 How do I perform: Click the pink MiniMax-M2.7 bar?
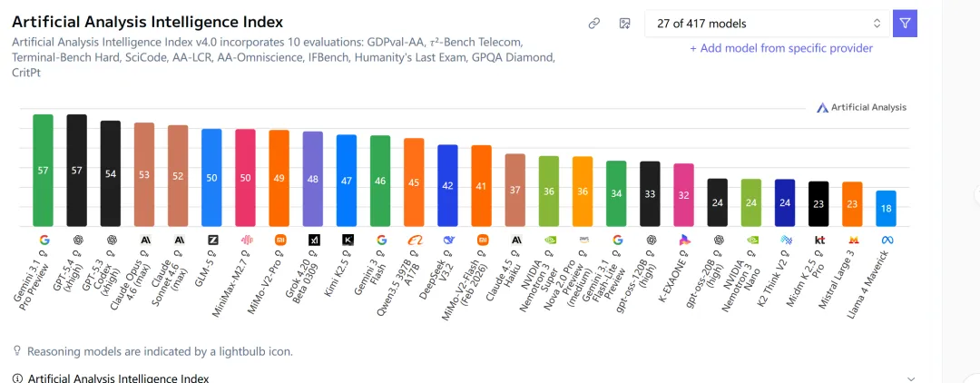(245, 178)
